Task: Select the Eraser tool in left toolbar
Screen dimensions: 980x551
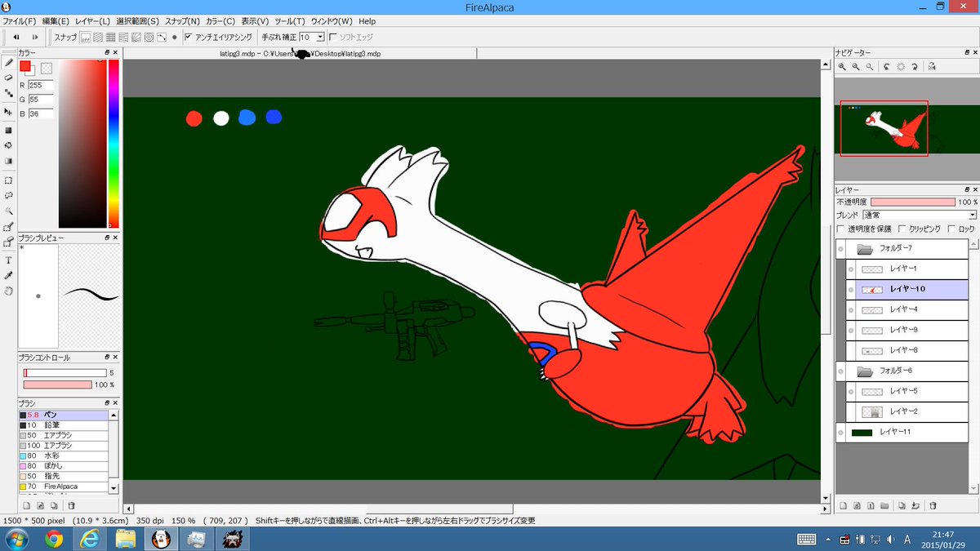Action: pos(8,78)
